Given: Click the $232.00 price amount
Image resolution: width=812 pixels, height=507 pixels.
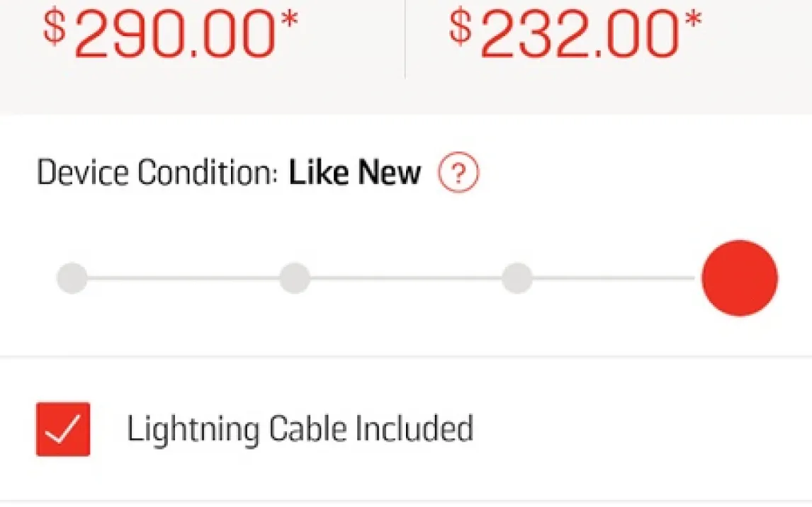Looking at the screenshot, I should pos(579,34).
